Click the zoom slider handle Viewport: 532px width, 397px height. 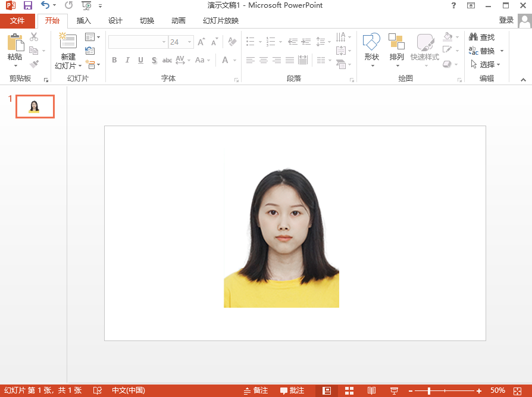[x=429, y=391]
